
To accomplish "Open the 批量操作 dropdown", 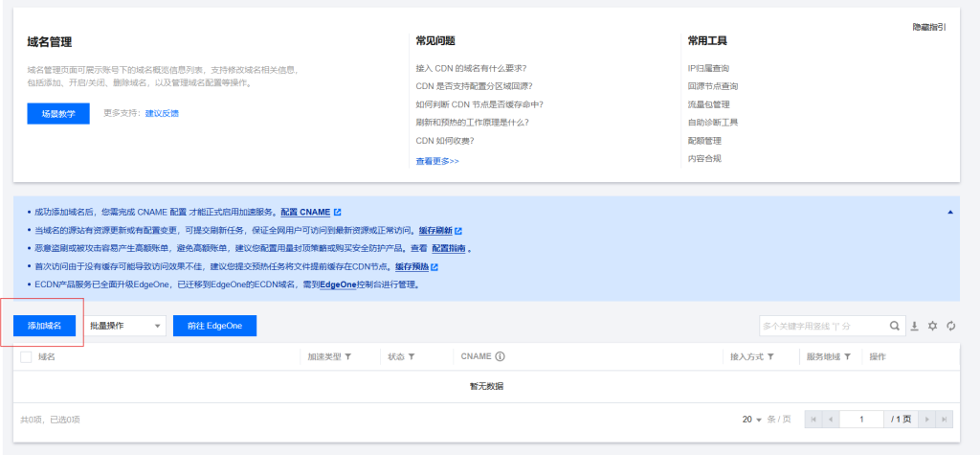I will (124, 326).
